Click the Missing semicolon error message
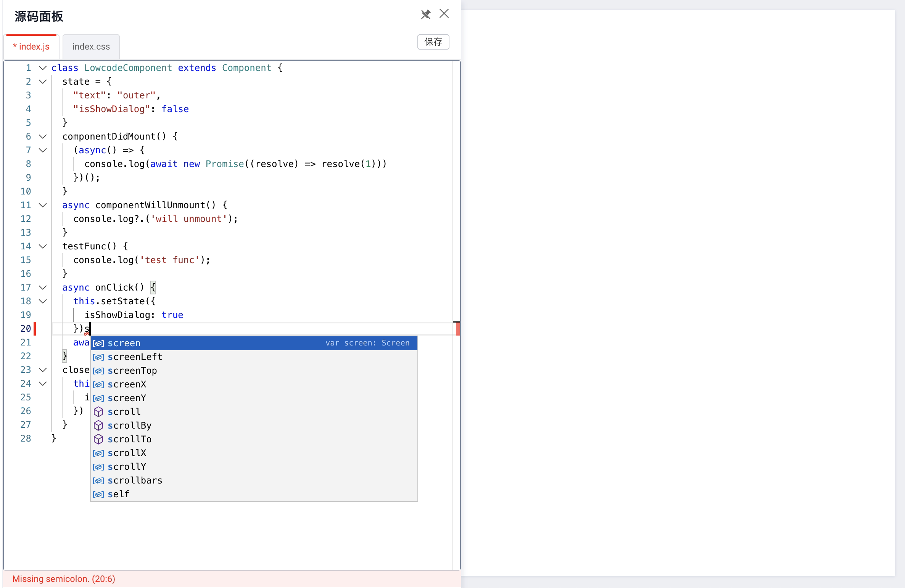 (64, 579)
